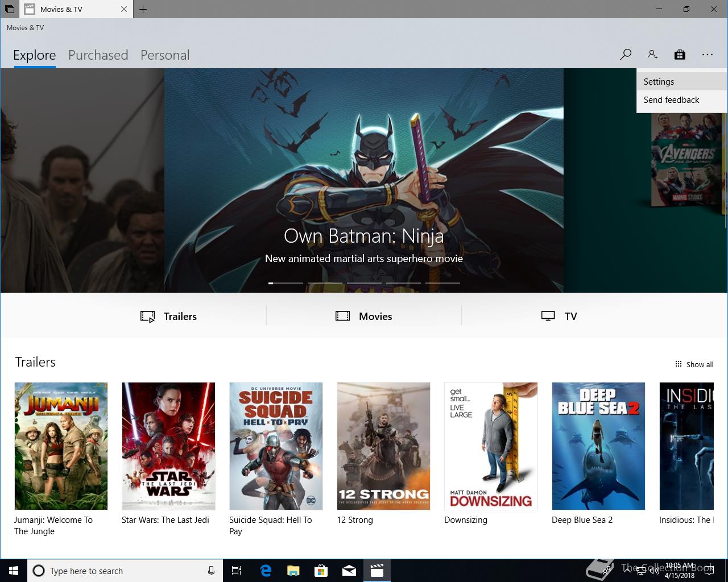
Task: Click Movies & TV taskbar icon
Action: 377,571
